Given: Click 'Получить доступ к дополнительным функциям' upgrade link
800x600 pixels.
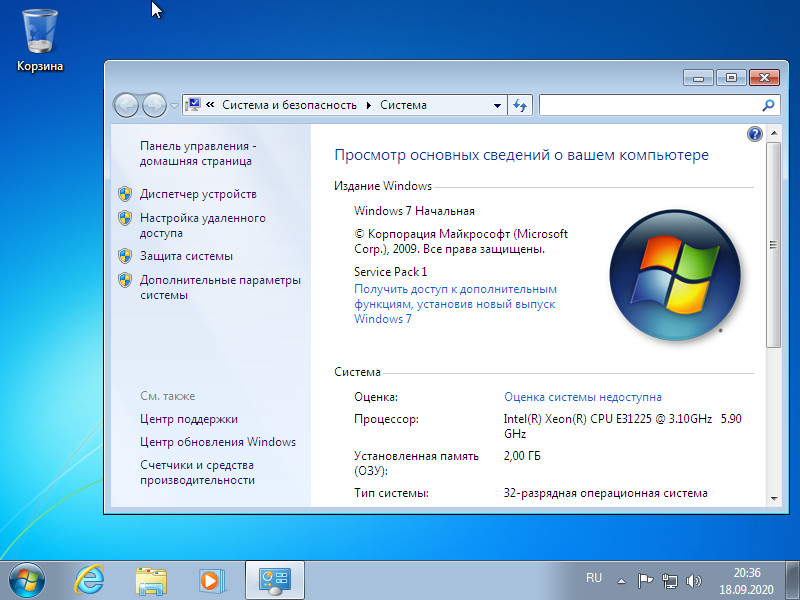Looking at the screenshot, I should 455,304.
